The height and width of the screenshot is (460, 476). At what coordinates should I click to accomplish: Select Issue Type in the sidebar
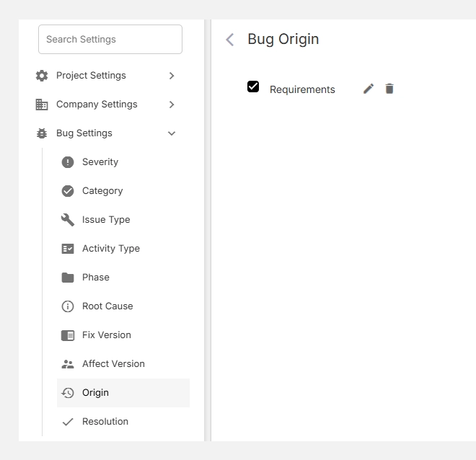pyautogui.click(x=123, y=220)
